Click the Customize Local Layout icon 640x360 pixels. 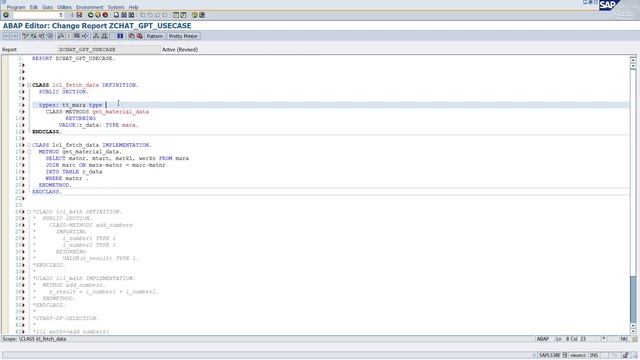coord(202,15)
